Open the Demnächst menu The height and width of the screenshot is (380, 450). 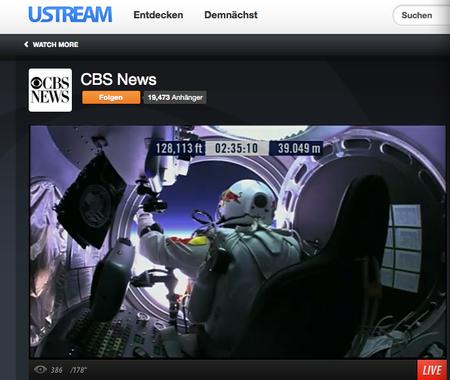[x=231, y=15]
